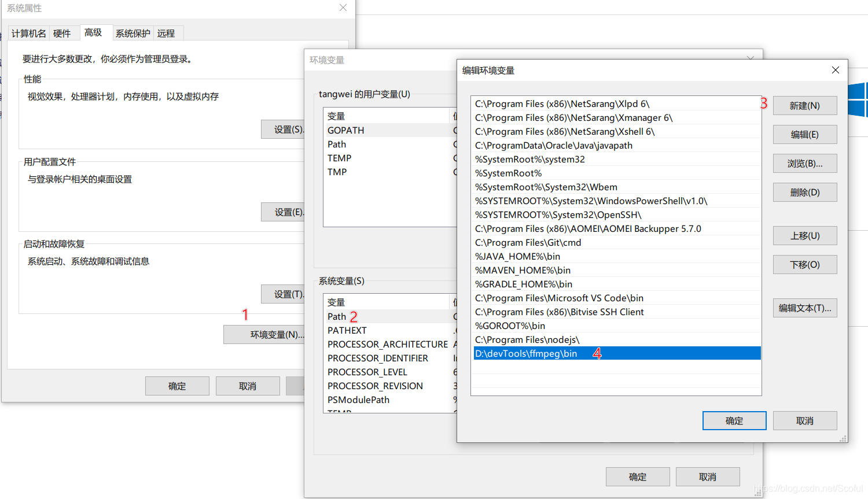Select PATHEXT system variable row
Image resolution: width=868 pixels, height=499 pixels.
tap(391, 330)
